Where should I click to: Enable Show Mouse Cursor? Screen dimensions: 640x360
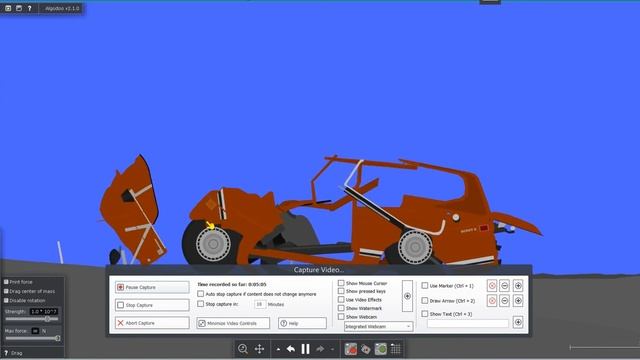click(341, 283)
